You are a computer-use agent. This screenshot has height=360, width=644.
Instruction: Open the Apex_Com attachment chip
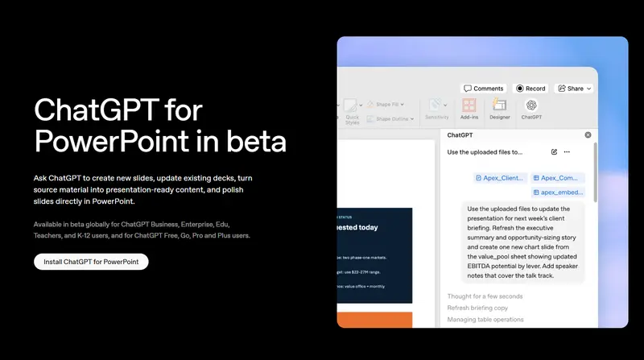click(558, 178)
